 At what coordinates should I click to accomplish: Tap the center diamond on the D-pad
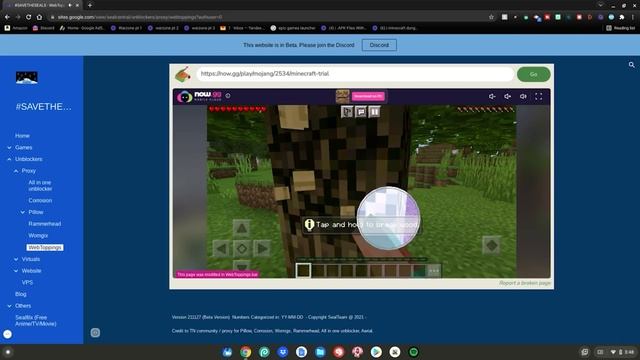(x=242, y=248)
